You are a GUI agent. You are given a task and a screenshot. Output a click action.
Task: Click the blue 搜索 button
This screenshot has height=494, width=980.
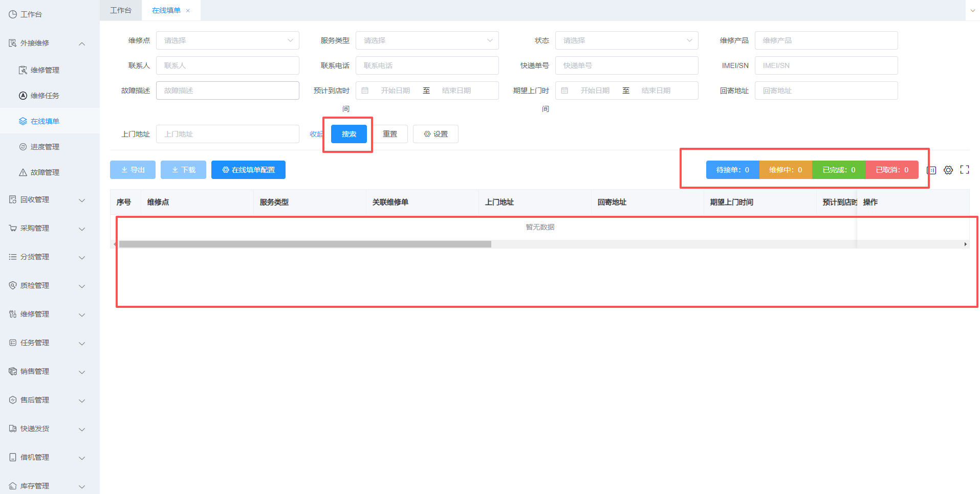349,134
